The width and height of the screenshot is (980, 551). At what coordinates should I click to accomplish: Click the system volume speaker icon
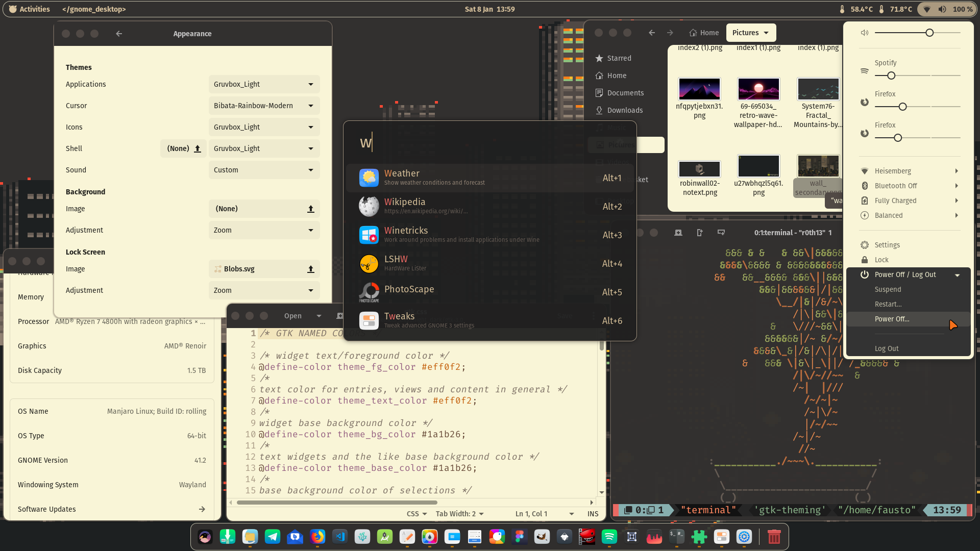click(x=864, y=33)
